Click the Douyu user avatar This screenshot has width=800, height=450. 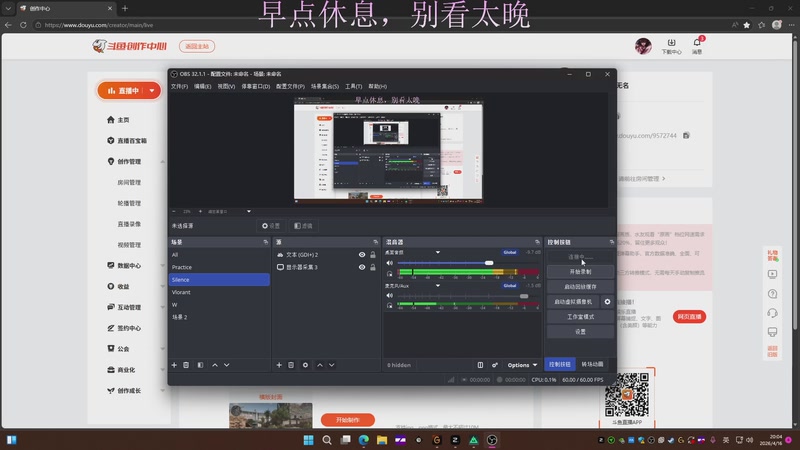643,46
